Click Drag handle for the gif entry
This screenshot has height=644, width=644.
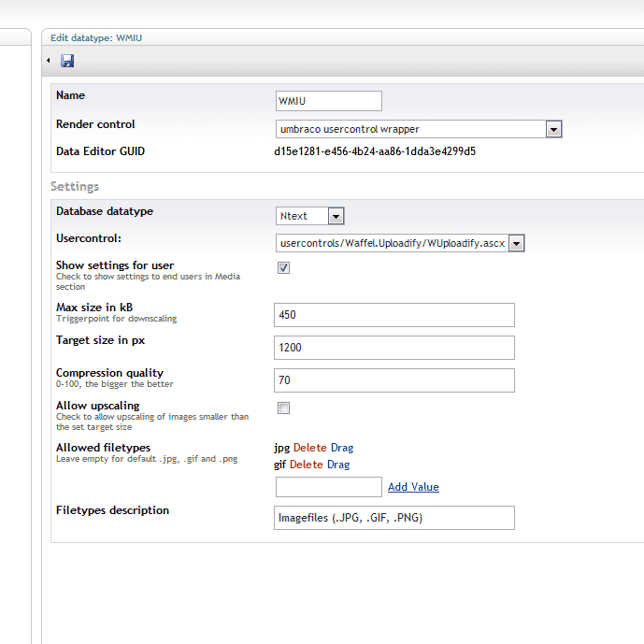pyautogui.click(x=338, y=465)
